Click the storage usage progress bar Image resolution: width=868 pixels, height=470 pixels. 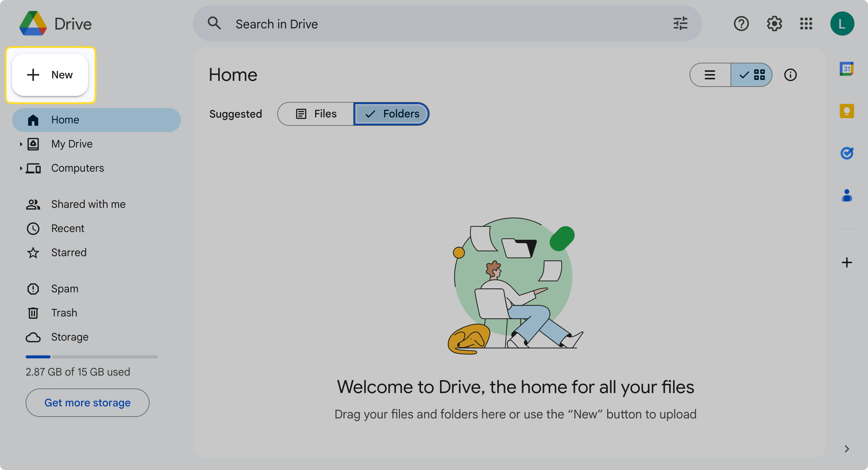91,357
